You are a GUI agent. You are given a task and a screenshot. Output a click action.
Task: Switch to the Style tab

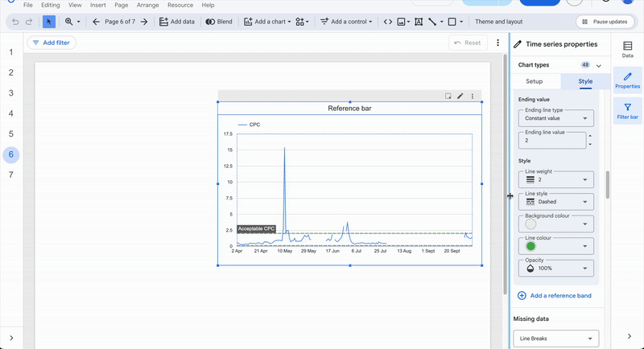click(x=585, y=81)
